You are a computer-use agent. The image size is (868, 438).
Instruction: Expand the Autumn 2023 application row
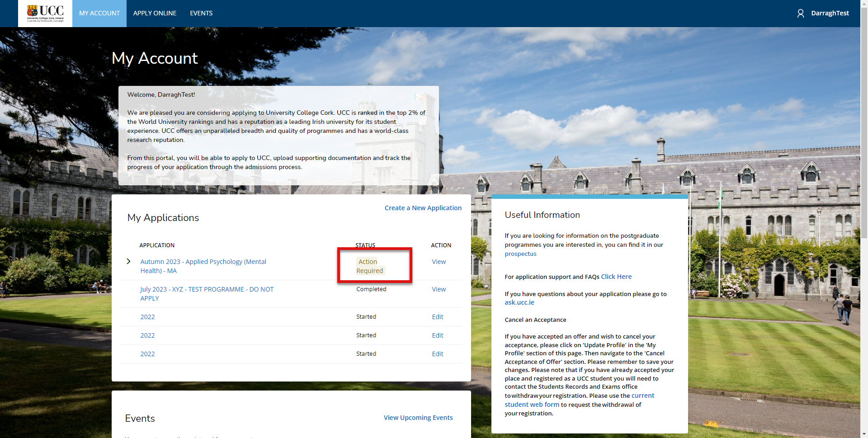(x=128, y=261)
